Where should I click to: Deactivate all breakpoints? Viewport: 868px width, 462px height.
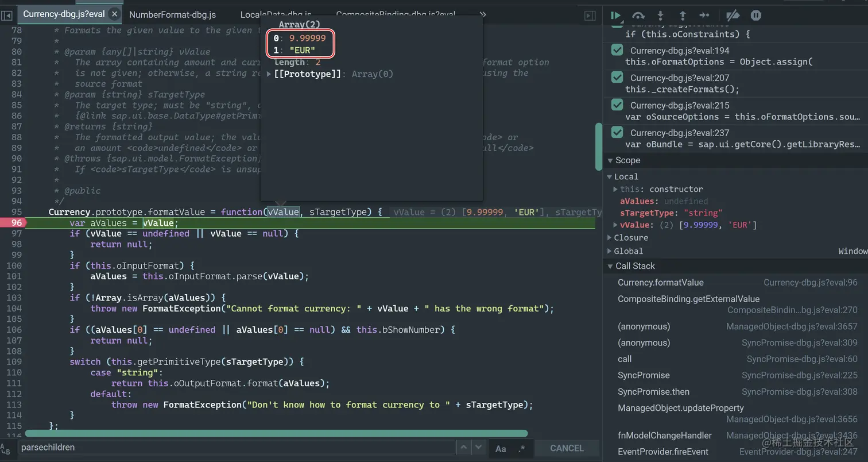(733, 16)
